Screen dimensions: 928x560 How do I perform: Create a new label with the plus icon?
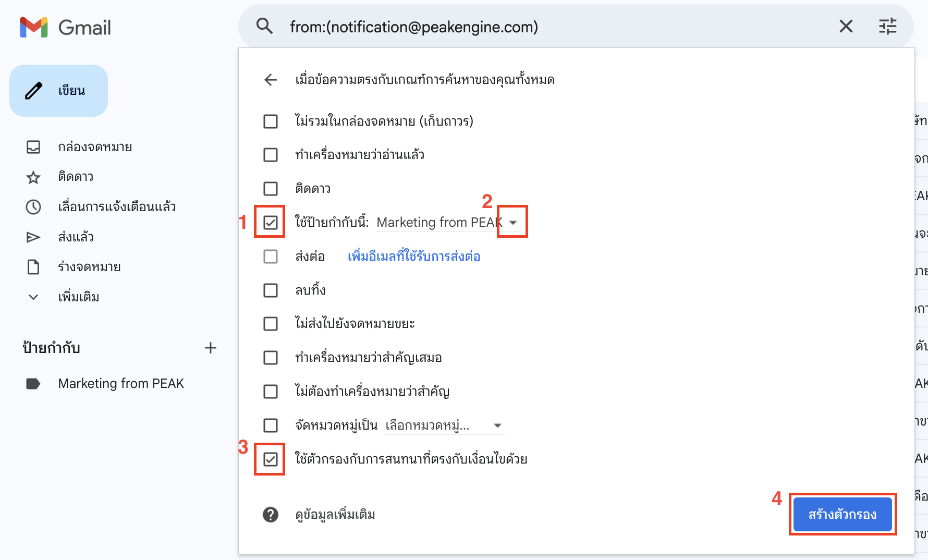(x=211, y=348)
